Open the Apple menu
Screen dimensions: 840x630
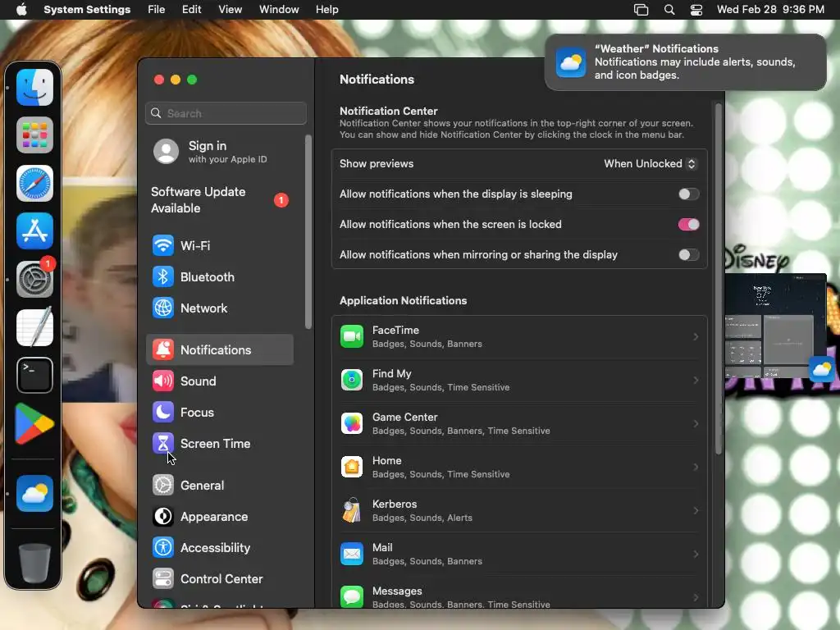(21, 10)
